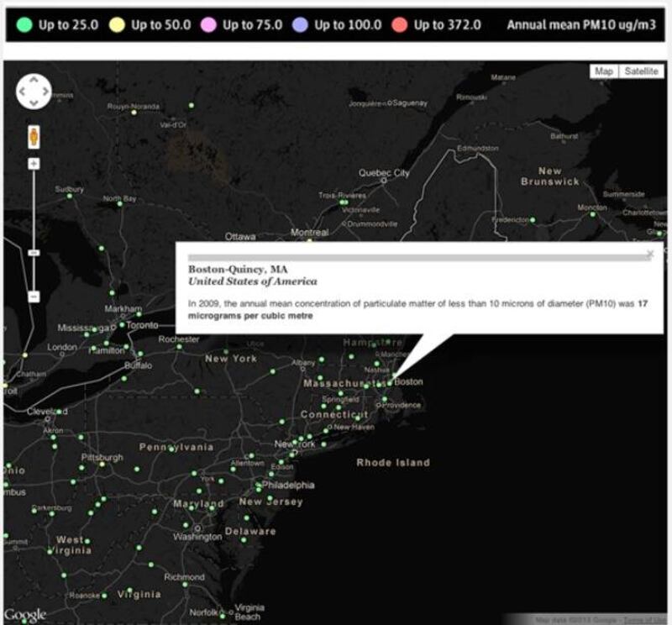Click the green 'Up to 25.0' legend swatch

coord(24,24)
